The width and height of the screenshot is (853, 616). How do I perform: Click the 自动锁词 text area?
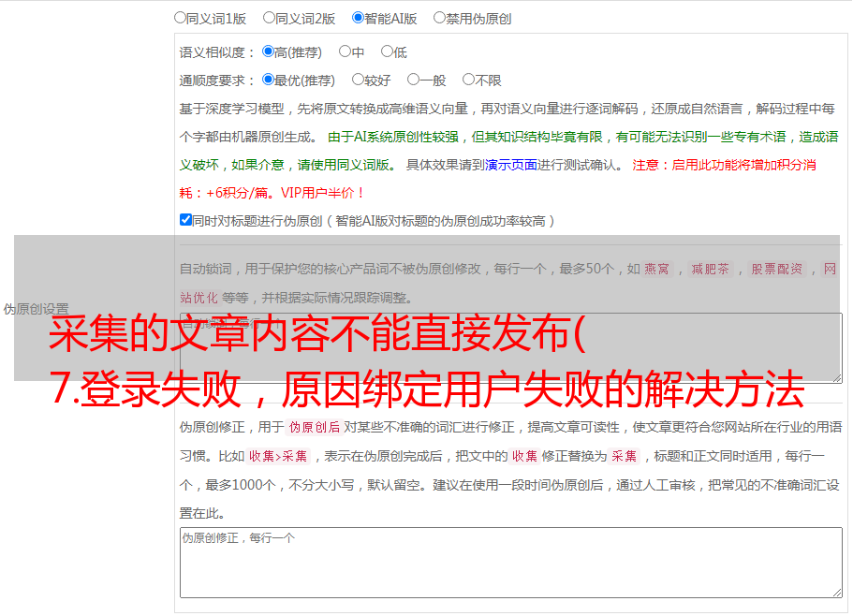511,348
